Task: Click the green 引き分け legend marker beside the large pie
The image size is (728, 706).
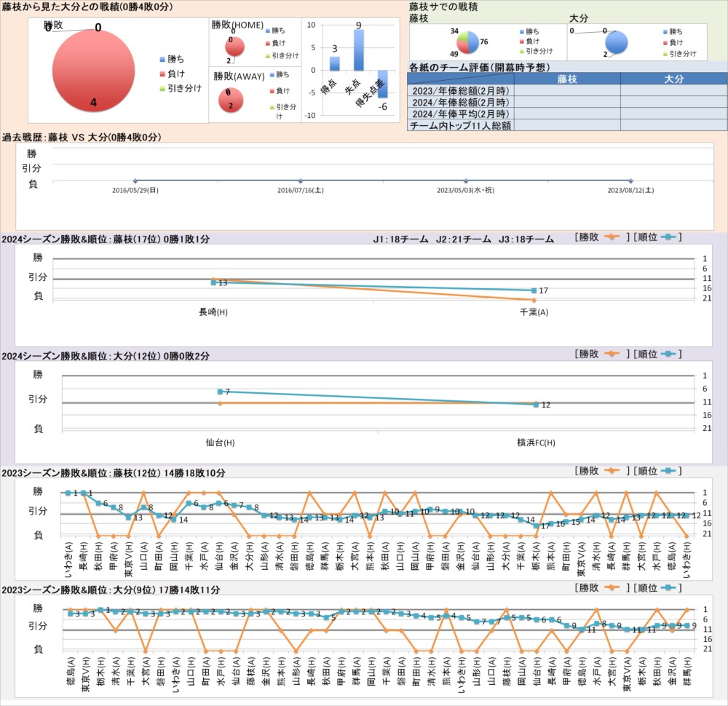Action: tap(162, 88)
